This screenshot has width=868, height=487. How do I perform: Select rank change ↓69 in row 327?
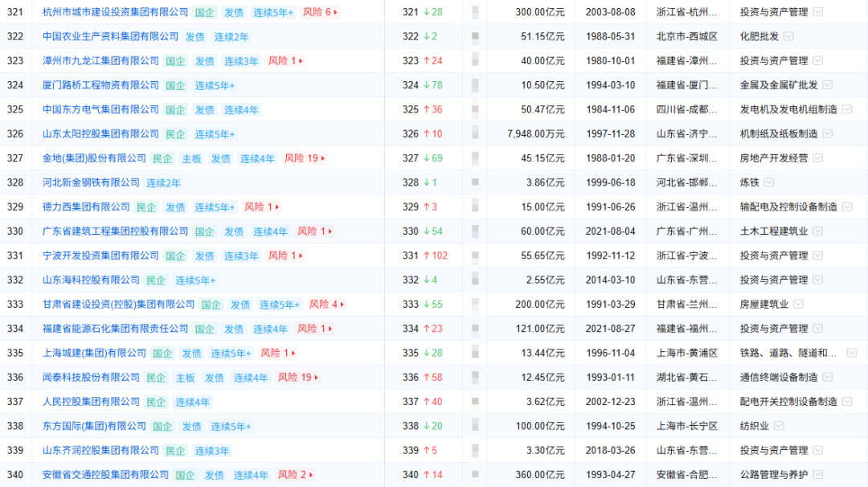(433, 158)
